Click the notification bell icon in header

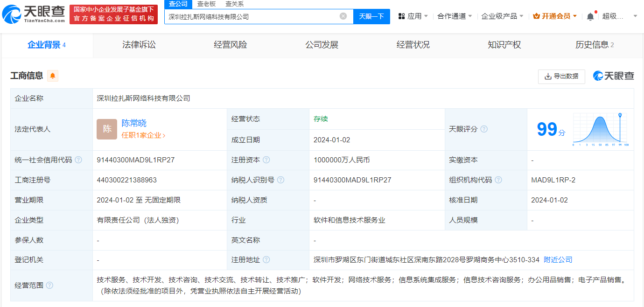click(590, 16)
